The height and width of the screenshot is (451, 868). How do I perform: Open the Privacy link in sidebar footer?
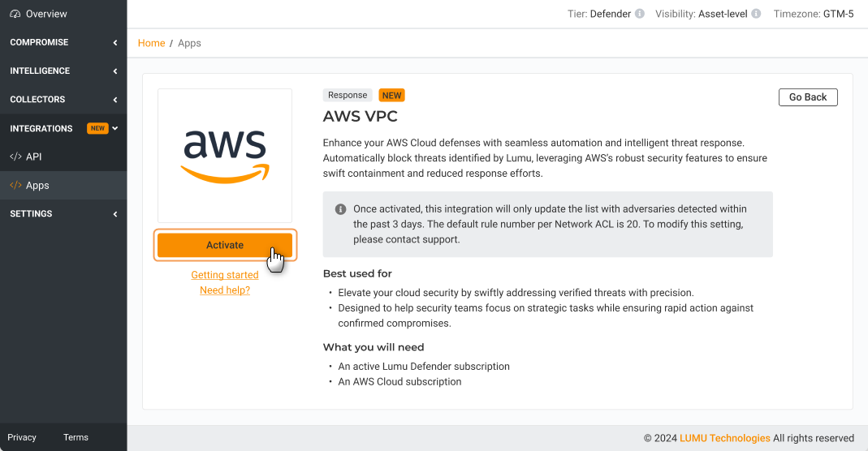pos(22,437)
